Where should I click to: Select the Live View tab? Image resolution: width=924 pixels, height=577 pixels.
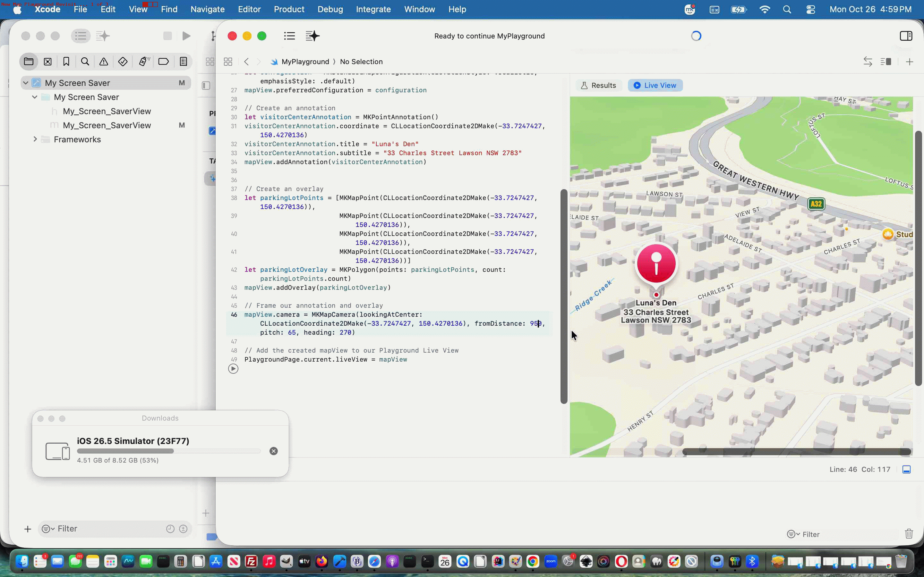coord(655,86)
